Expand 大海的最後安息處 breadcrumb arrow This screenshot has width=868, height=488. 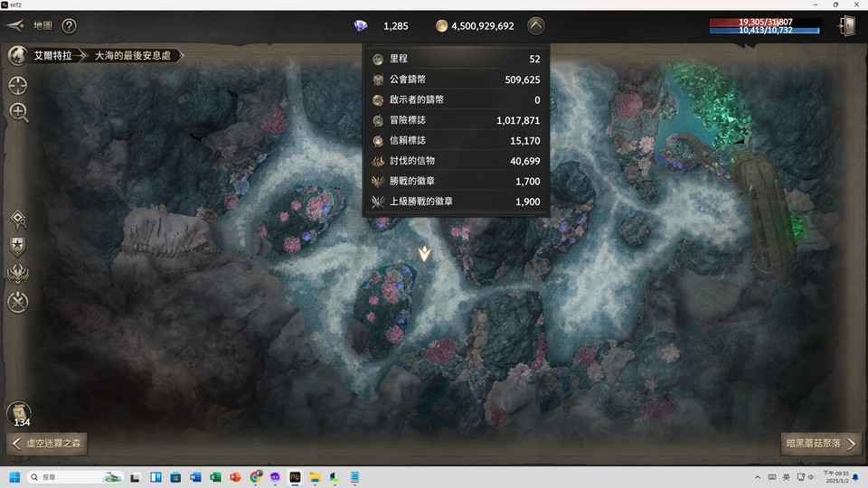click(x=181, y=55)
